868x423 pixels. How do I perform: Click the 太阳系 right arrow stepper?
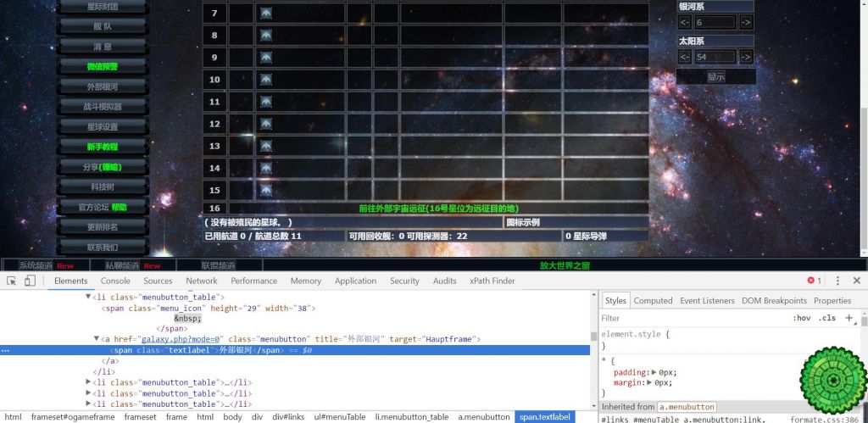click(746, 57)
